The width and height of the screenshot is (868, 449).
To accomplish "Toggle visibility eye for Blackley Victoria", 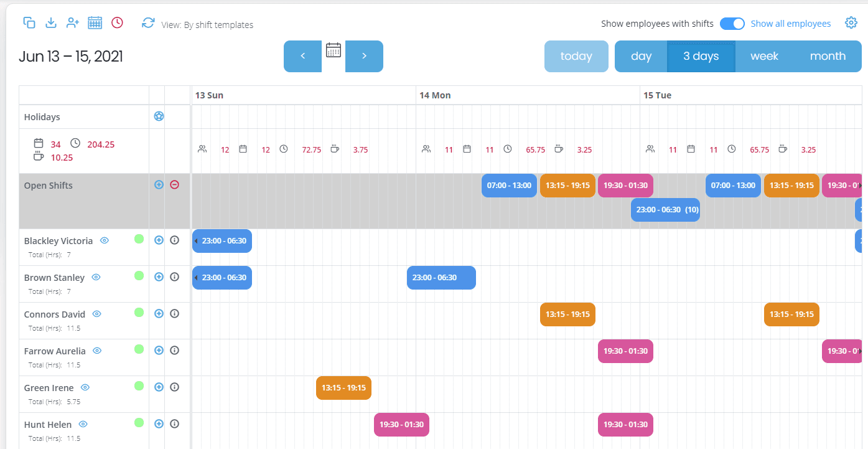I will point(105,240).
